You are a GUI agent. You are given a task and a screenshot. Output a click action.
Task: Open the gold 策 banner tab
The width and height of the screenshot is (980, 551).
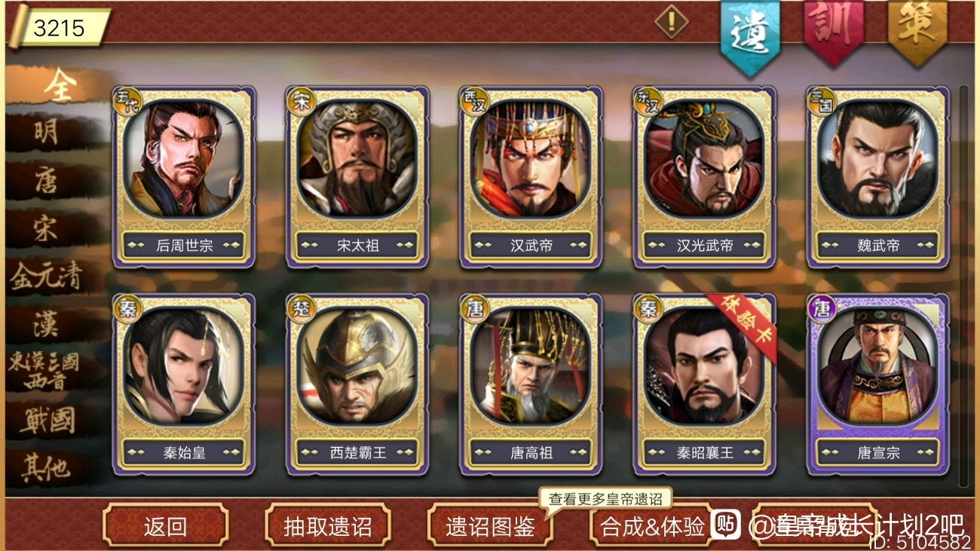(x=917, y=30)
